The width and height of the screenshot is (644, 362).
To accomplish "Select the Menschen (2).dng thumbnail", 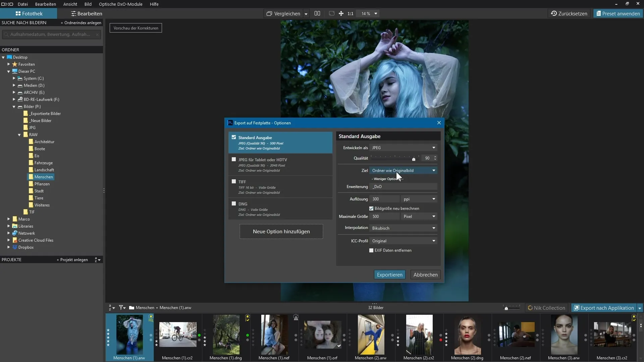I will (x=467, y=337).
